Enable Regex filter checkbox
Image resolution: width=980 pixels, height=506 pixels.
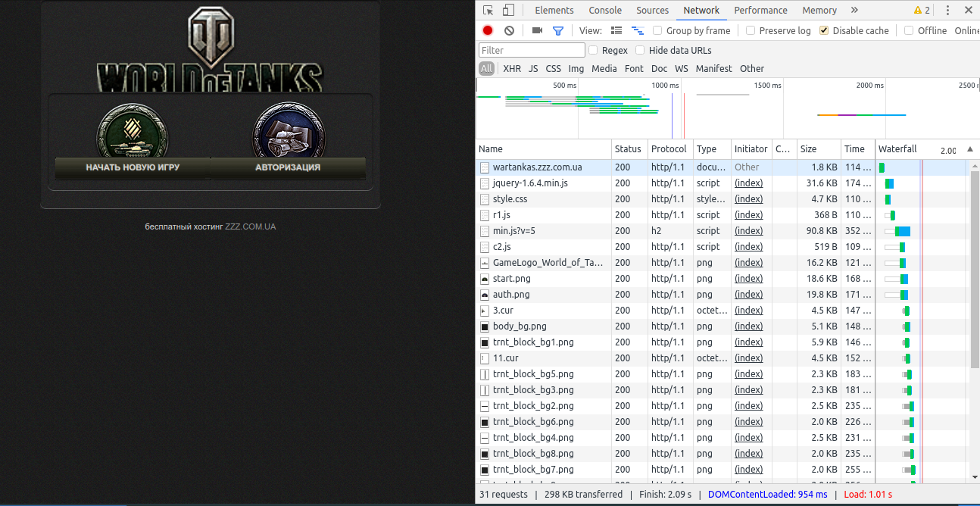tap(593, 50)
